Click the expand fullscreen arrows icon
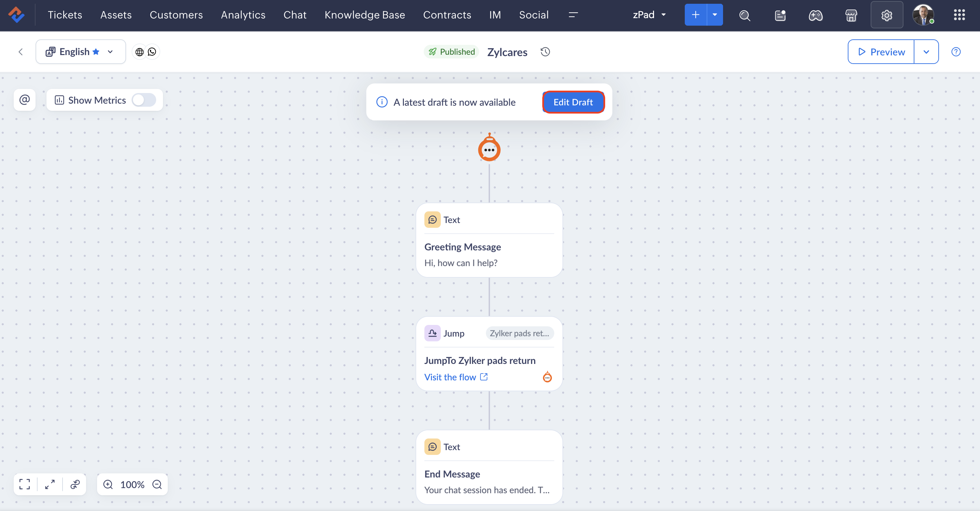 pos(50,484)
